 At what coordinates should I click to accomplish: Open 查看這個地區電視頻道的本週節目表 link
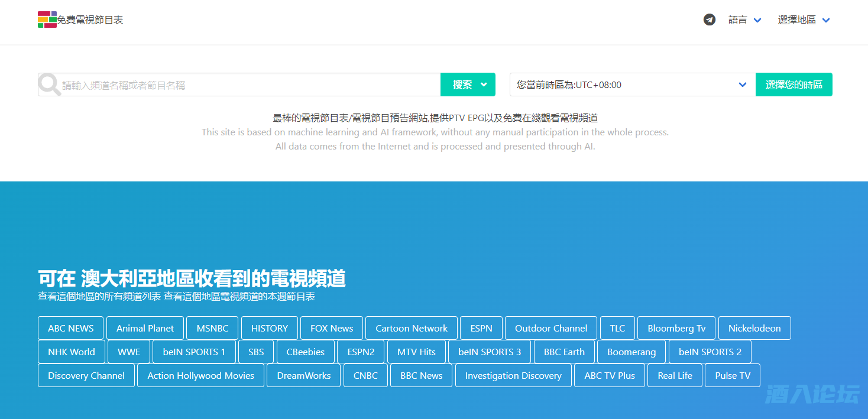pyautogui.click(x=239, y=297)
